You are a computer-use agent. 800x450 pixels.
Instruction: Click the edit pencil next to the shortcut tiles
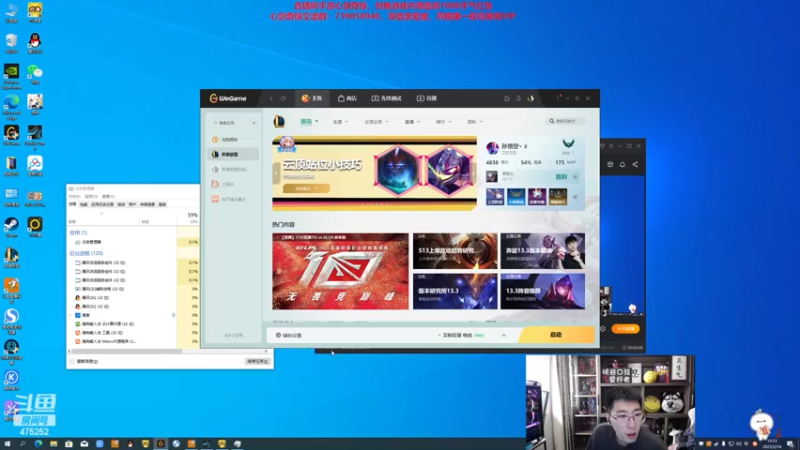[x=575, y=197]
